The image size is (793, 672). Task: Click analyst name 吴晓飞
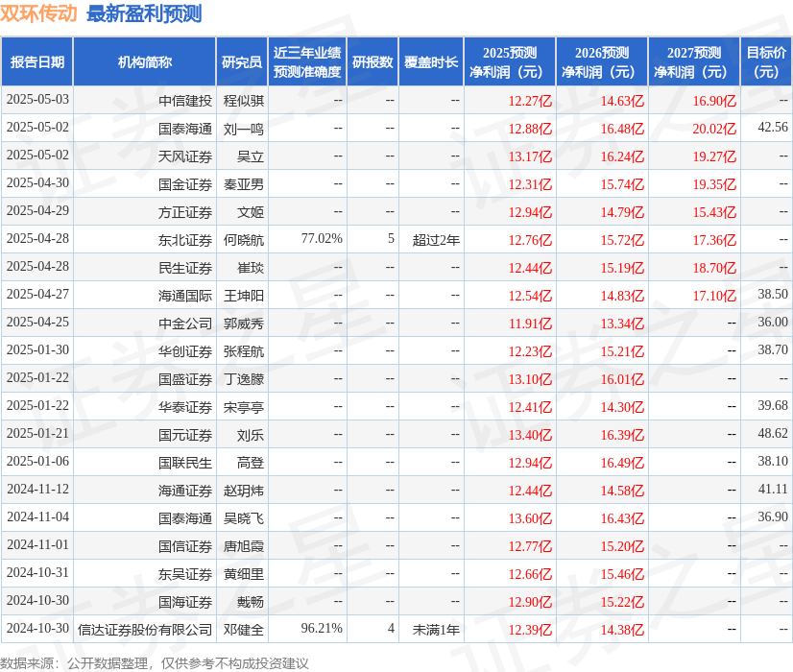pyautogui.click(x=244, y=517)
